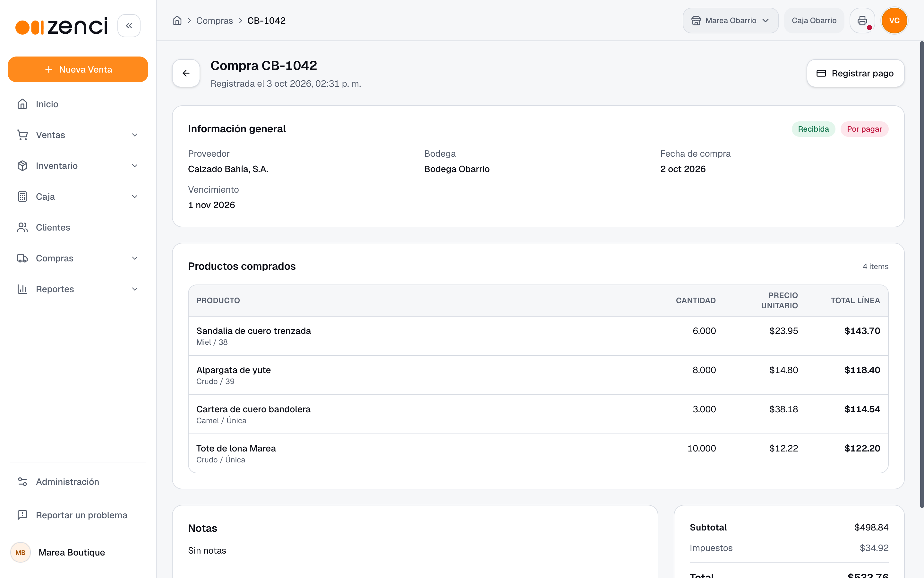
Task: Click the Clientes people icon
Action: [x=22, y=227]
